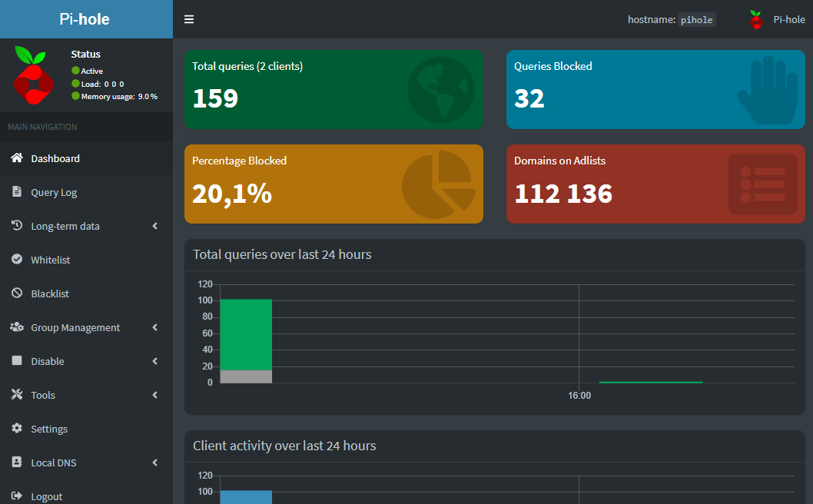This screenshot has height=504, width=813.
Task: Open the Dashboard menu item
Action: [86, 158]
